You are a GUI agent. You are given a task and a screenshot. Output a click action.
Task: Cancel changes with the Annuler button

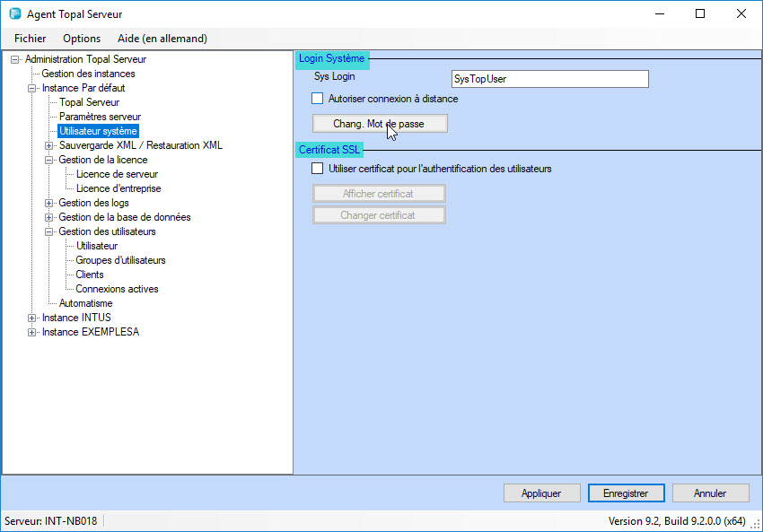(x=710, y=493)
